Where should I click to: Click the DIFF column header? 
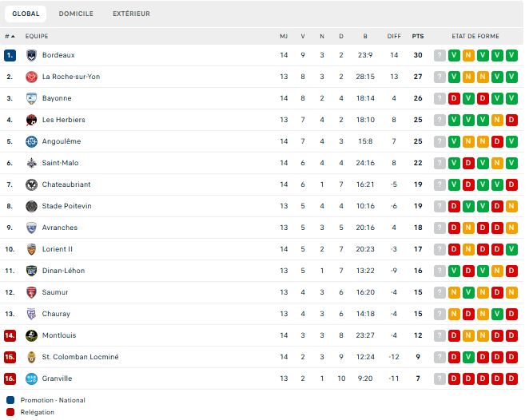click(x=394, y=36)
